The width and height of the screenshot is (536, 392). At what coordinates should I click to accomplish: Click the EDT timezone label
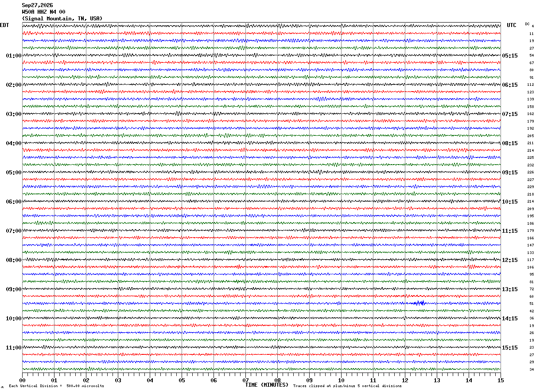click(x=4, y=25)
